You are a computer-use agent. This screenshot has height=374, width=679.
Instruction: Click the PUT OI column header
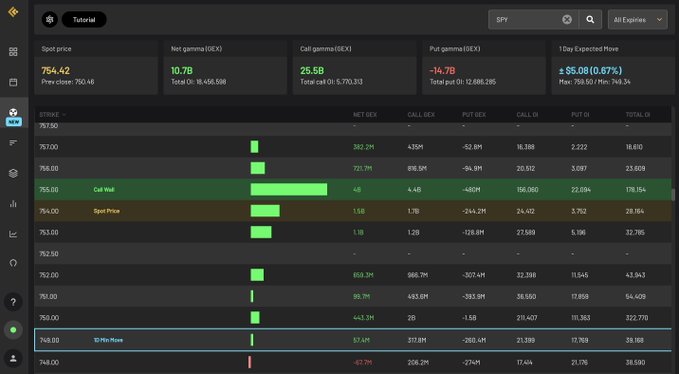580,115
